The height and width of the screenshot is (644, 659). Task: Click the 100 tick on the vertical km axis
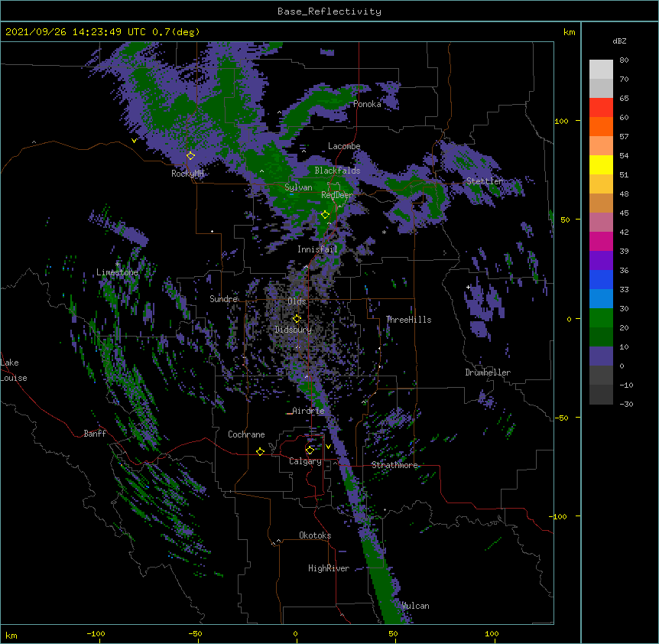[x=561, y=121]
